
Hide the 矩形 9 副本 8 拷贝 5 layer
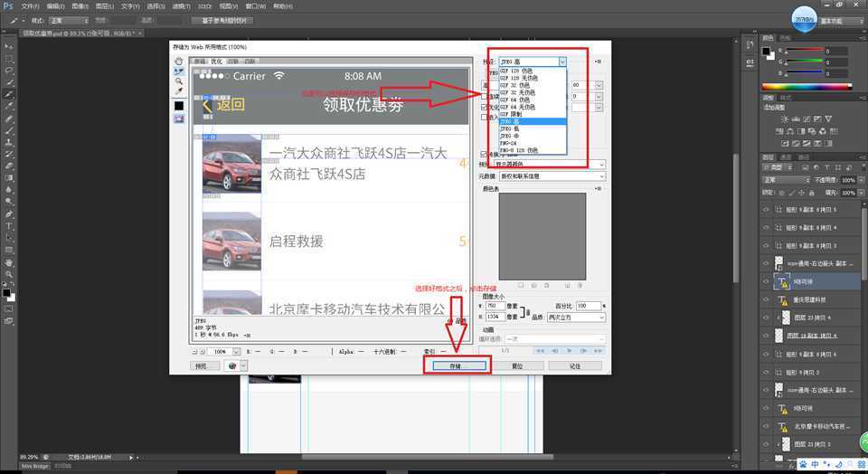click(x=766, y=210)
